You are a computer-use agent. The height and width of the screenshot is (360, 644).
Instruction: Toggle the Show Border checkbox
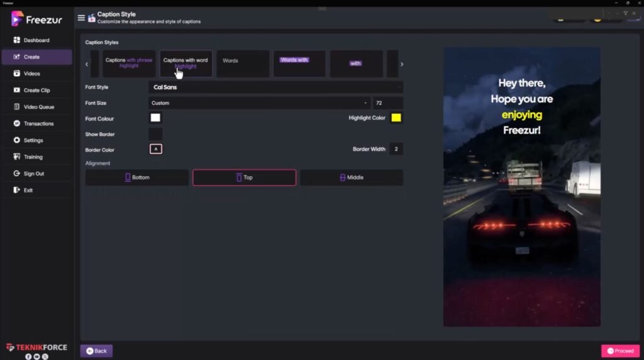[155, 134]
